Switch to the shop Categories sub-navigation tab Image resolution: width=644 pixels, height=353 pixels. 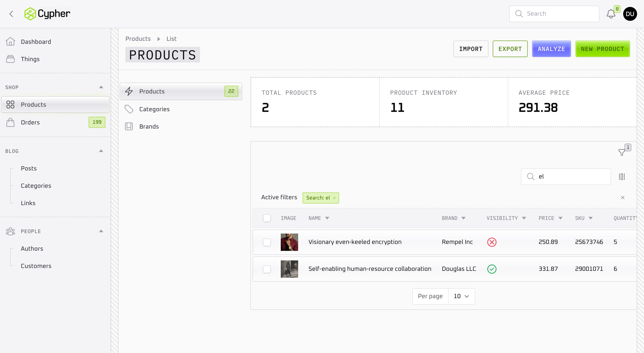[181, 109]
